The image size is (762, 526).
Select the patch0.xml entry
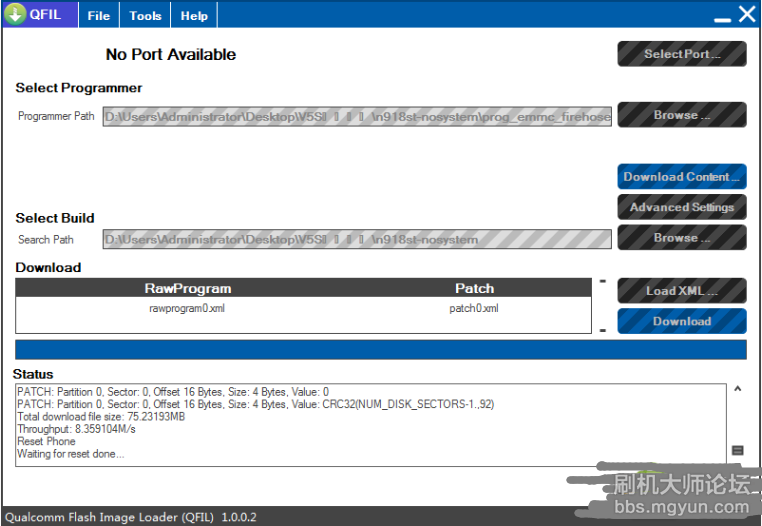(474, 308)
